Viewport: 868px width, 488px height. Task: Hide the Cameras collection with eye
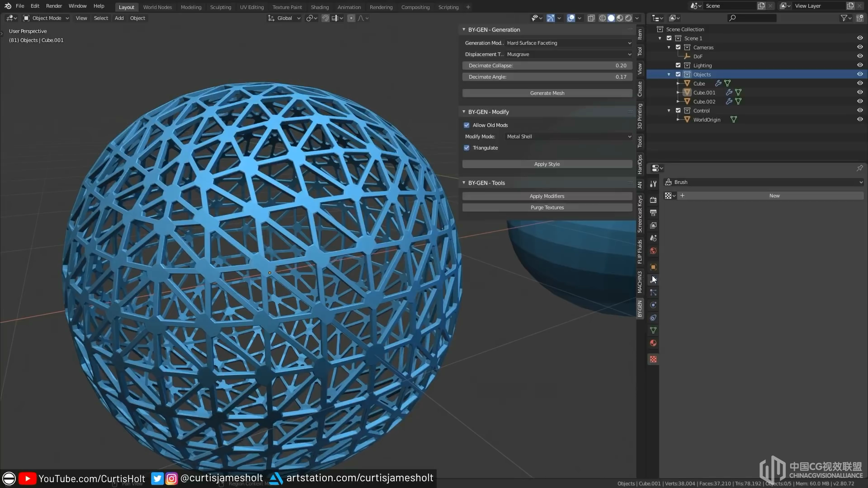pos(860,47)
